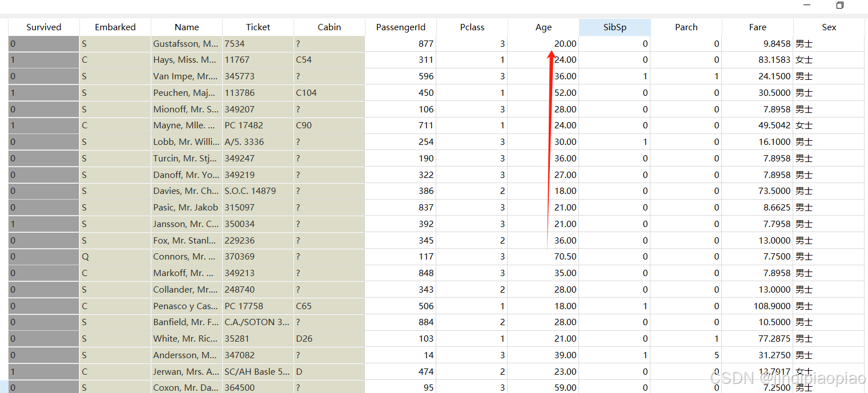This screenshot has height=393, width=868.
Task: Select ticket cell 349207
Action: click(258, 109)
